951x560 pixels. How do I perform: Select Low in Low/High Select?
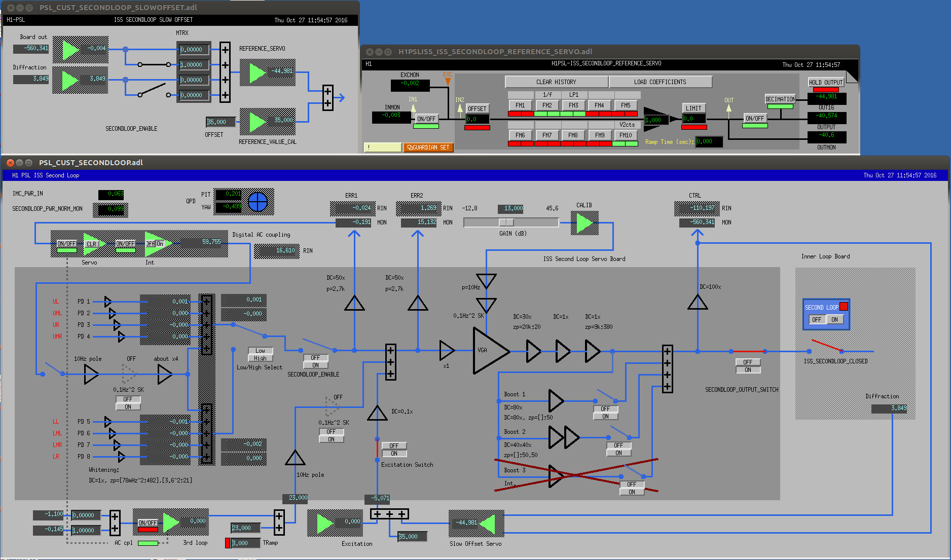point(260,350)
